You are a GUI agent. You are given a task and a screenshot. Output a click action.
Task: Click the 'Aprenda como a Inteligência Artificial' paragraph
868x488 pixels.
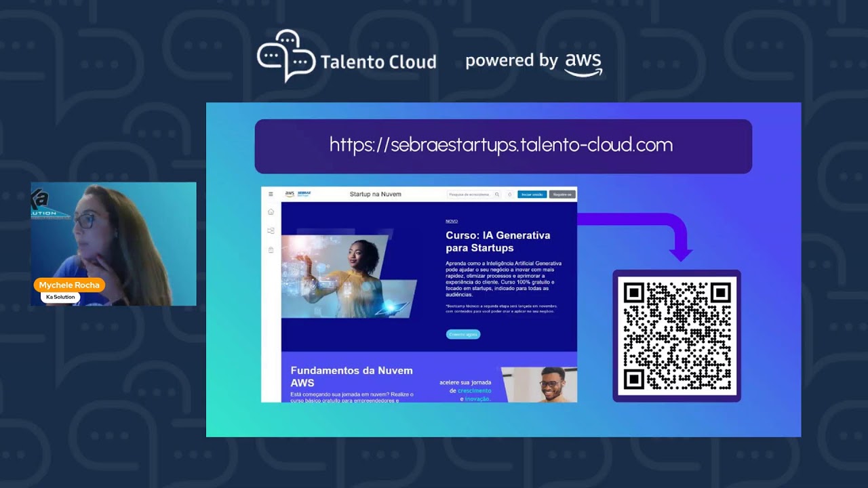click(504, 279)
